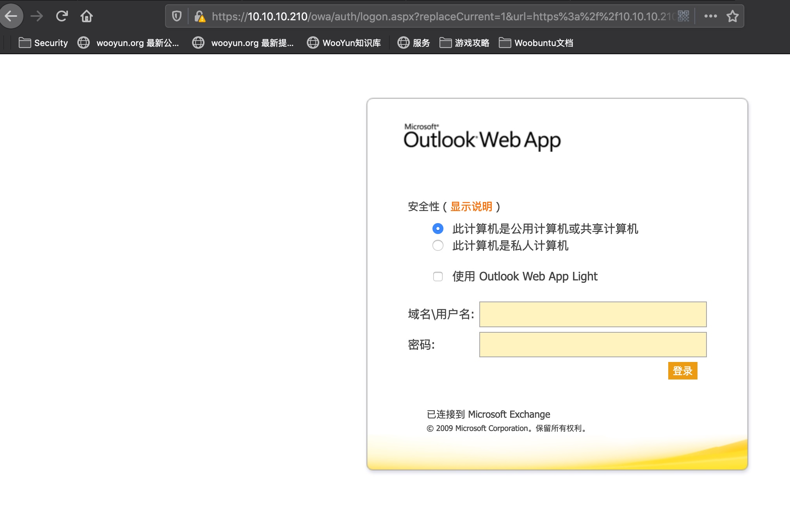Select the private computer radio option

438,245
